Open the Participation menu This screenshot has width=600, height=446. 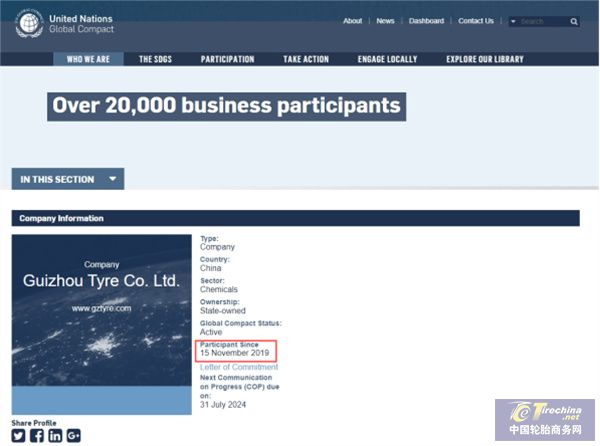click(228, 59)
